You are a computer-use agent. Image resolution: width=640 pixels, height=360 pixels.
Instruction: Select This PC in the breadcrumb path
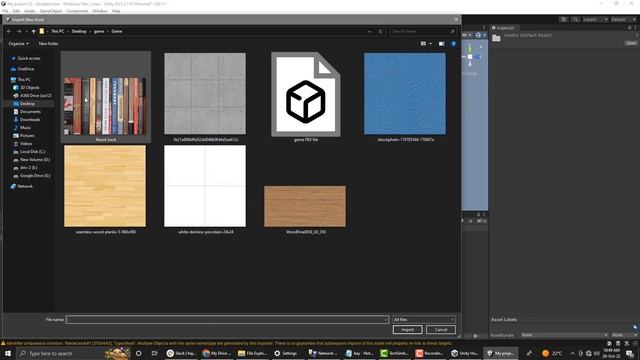tap(58, 31)
